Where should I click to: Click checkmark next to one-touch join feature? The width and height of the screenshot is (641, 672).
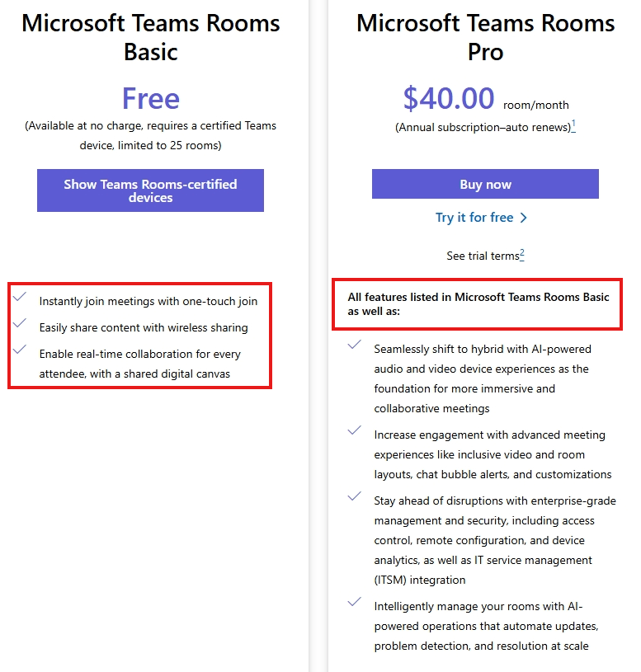pyautogui.click(x=20, y=297)
